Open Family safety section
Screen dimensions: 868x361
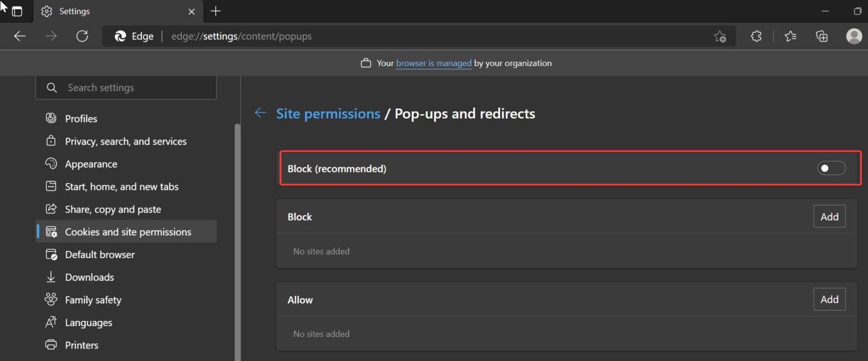pos(93,299)
